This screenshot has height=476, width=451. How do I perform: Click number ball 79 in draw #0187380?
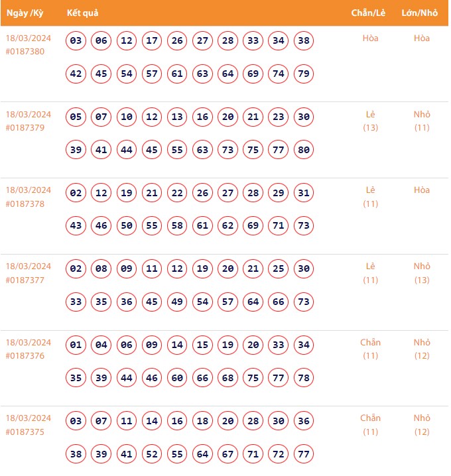pyautogui.click(x=304, y=74)
